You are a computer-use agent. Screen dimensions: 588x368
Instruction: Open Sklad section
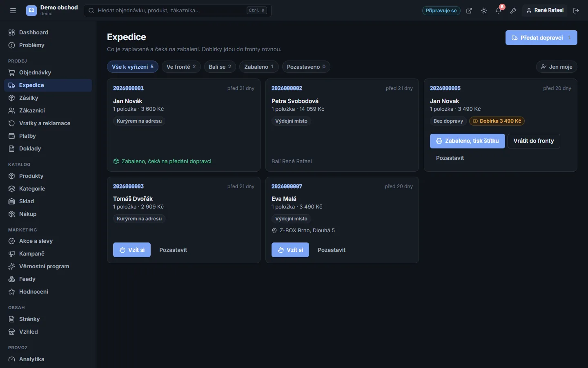tap(48, 201)
